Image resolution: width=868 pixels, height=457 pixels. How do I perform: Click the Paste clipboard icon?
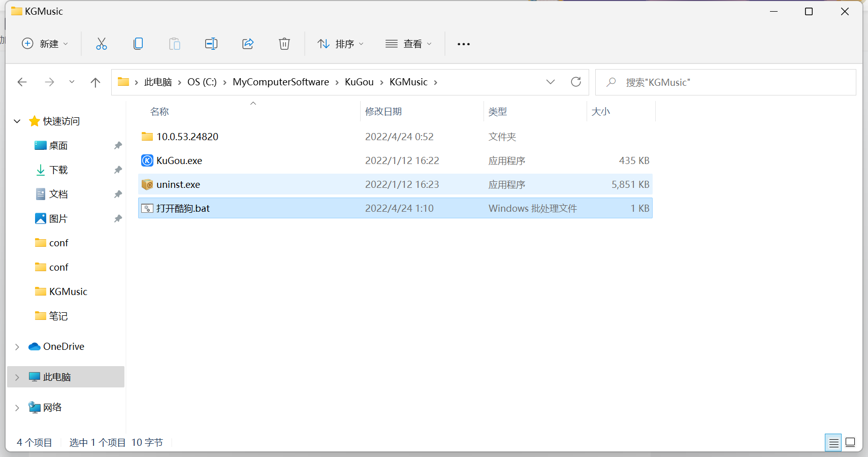175,44
